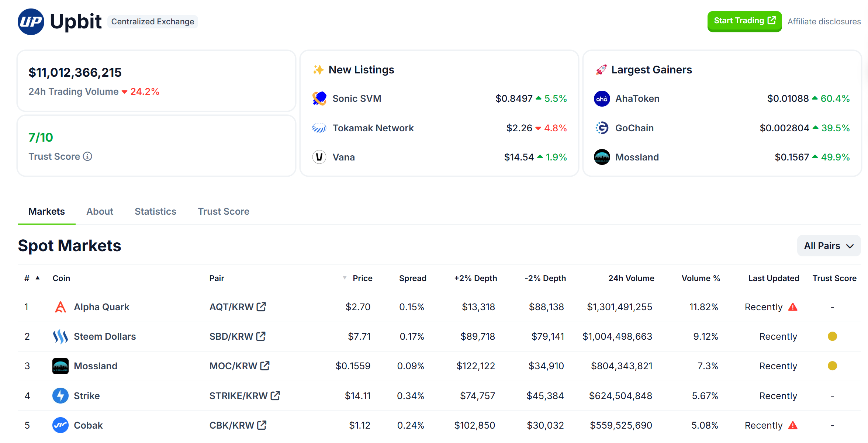Screen dimensions: 868x443
Task: Open GoChain in Largest Gainers
Action: click(634, 128)
